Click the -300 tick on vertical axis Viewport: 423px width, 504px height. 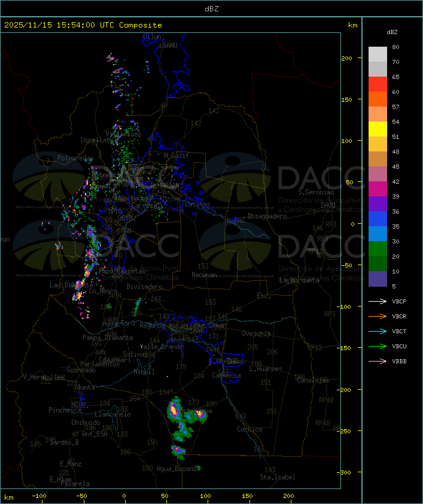coord(343,472)
